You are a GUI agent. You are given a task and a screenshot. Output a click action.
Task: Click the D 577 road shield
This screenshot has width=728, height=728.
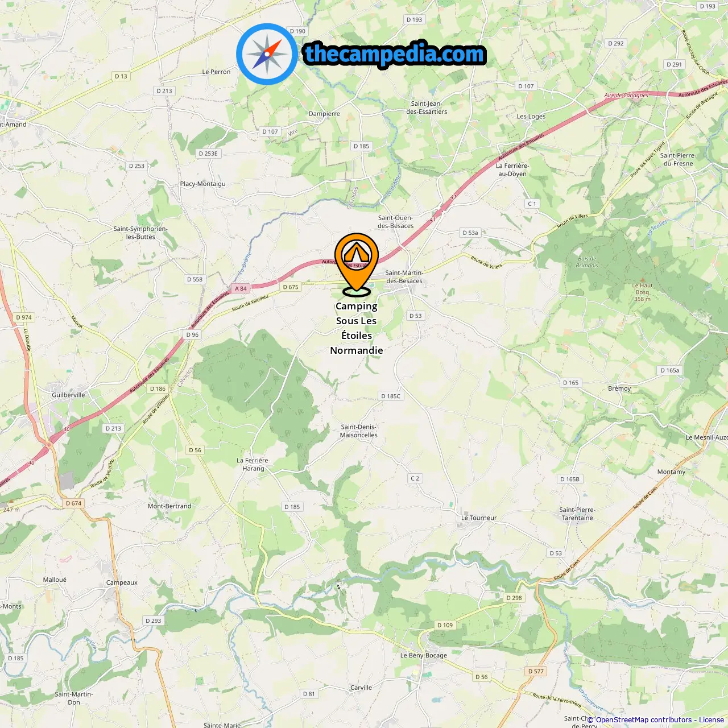[536, 671]
